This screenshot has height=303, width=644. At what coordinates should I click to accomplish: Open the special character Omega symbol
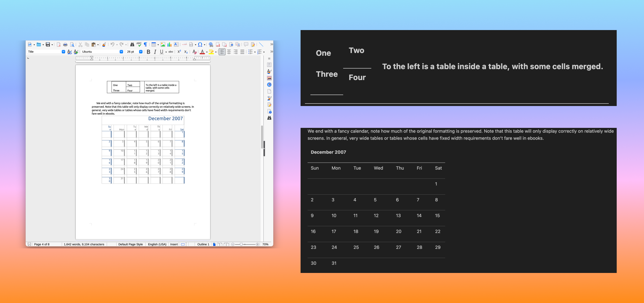pos(200,45)
